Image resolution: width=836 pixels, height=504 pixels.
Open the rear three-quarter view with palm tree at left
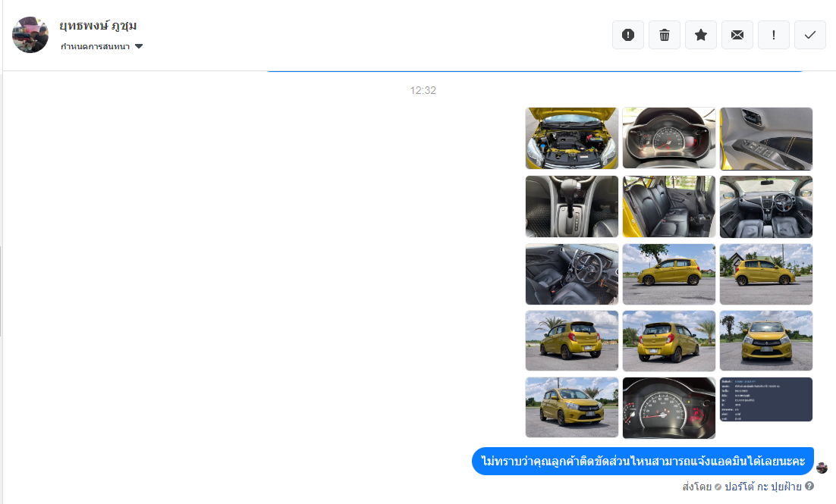[572, 341]
